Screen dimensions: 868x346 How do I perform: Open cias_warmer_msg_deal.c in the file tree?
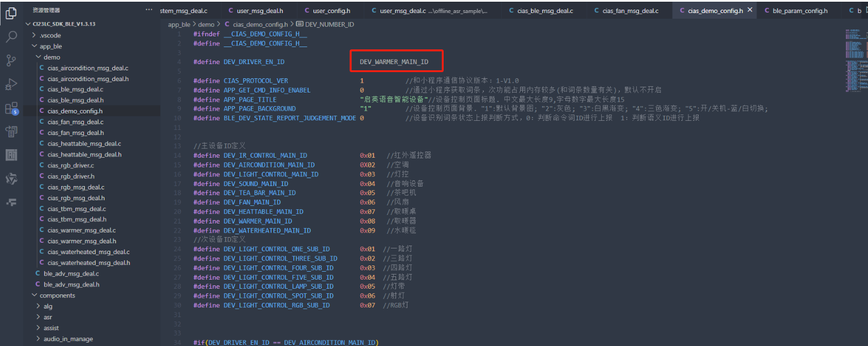pos(82,230)
